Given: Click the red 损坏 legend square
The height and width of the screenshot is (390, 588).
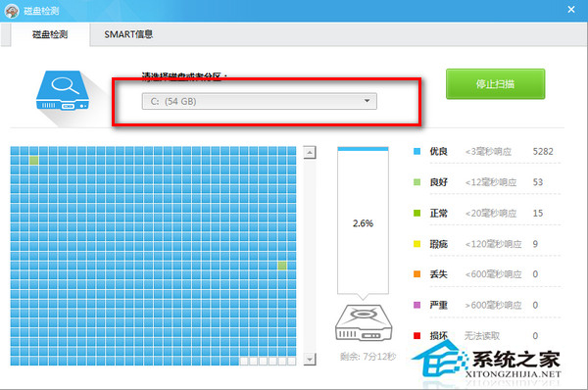Looking at the screenshot, I should click(416, 336).
